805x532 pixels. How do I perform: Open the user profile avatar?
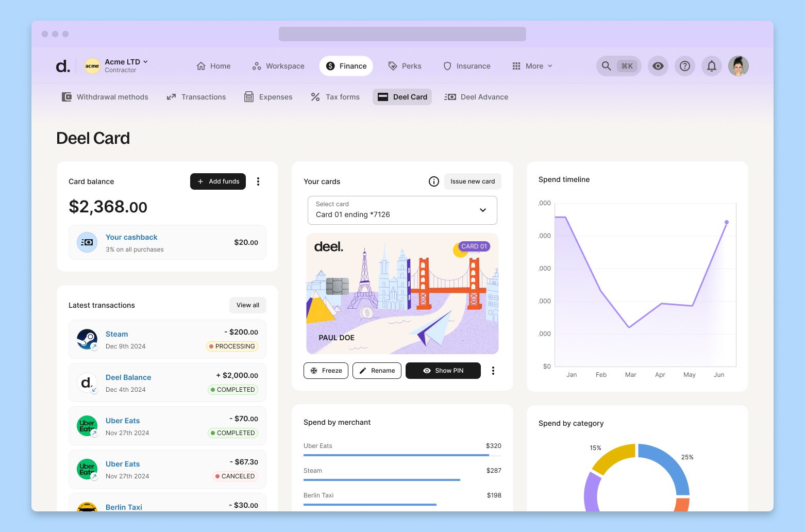(738, 66)
